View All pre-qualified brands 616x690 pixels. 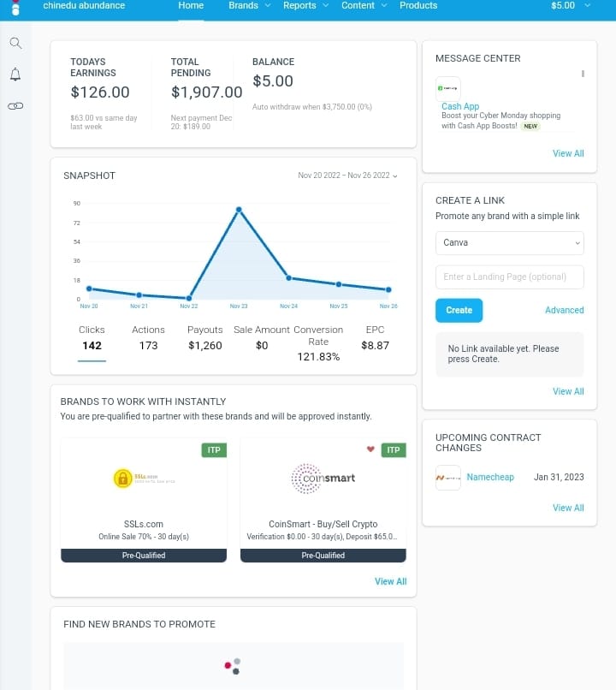(x=390, y=582)
